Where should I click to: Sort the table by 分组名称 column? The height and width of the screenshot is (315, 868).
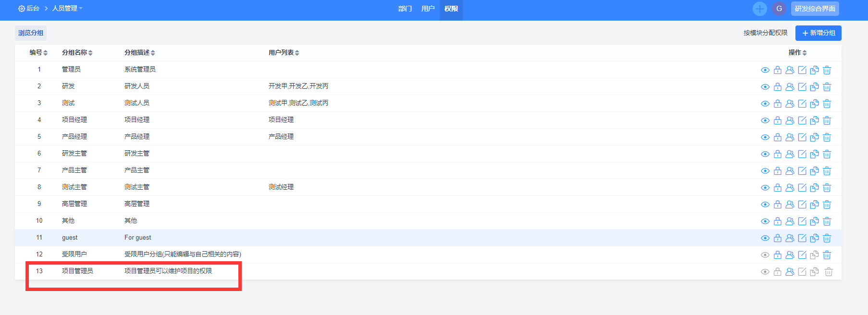pyautogui.click(x=77, y=52)
